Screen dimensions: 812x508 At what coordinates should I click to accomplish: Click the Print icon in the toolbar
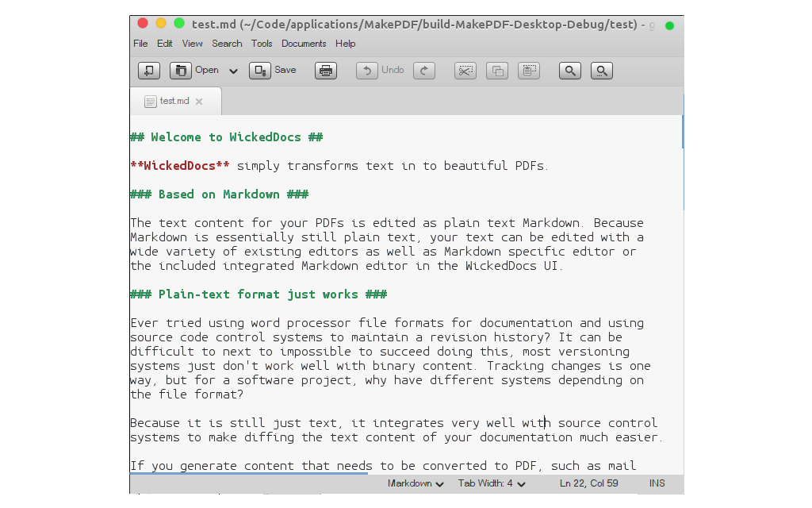326,71
